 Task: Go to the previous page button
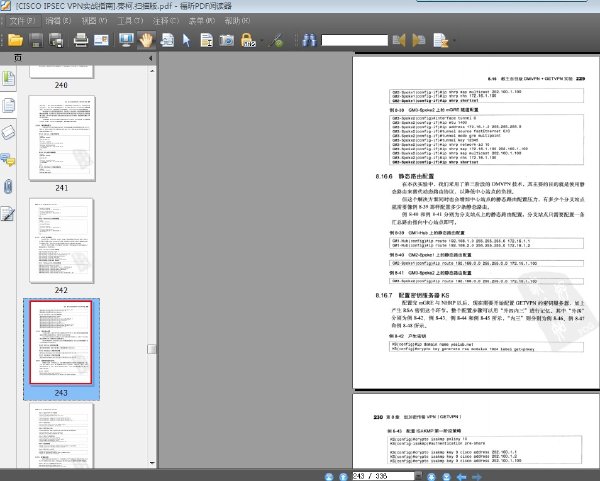point(343,476)
